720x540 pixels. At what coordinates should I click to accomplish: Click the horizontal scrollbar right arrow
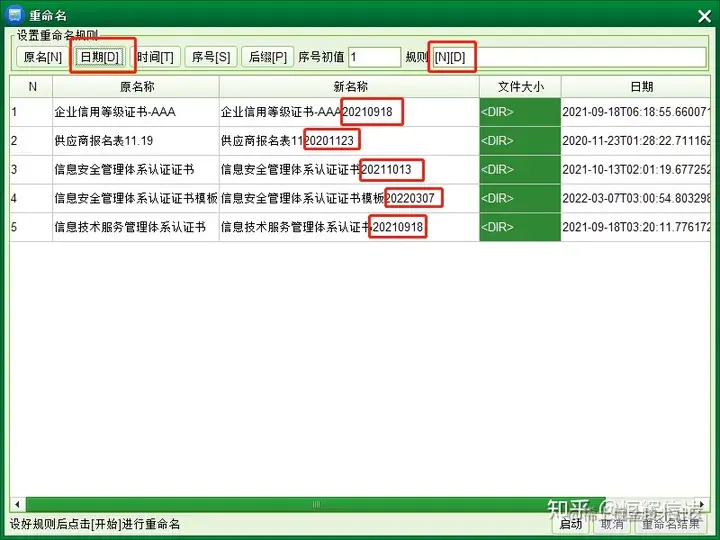703,504
